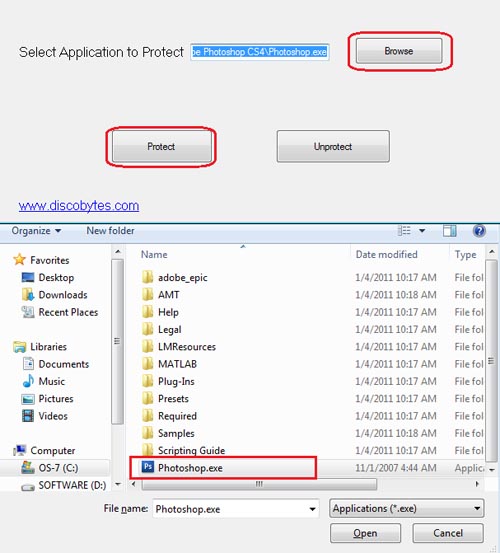Select the Photoshop.exe file icon
Viewport: 500px width, 553px height.
[148, 467]
